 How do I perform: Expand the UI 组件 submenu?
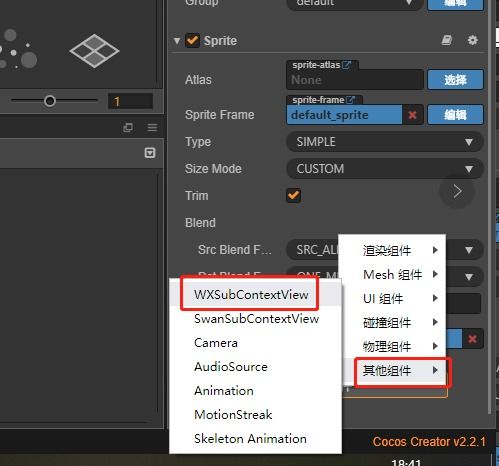tap(392, 298)
